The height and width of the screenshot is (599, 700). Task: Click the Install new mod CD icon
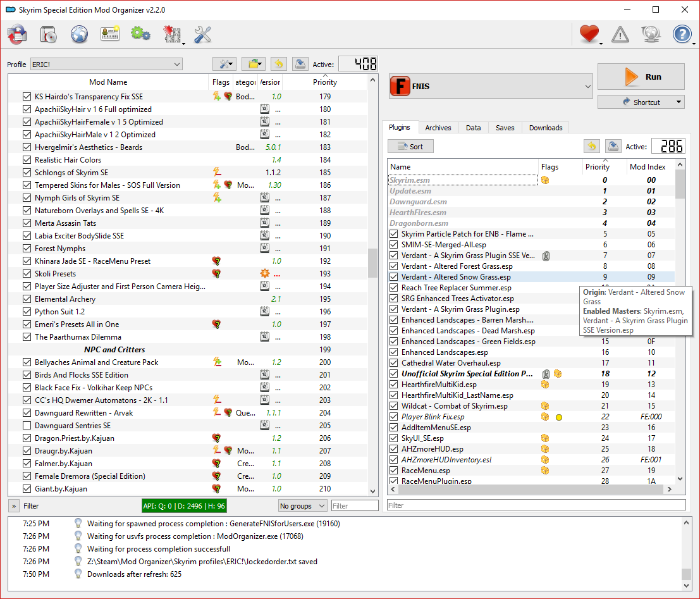tap(48, 34)
